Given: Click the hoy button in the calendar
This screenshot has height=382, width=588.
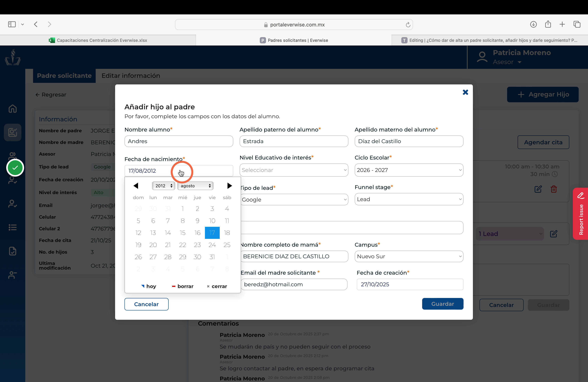Looking at the screenshot, I should point(149,286).
